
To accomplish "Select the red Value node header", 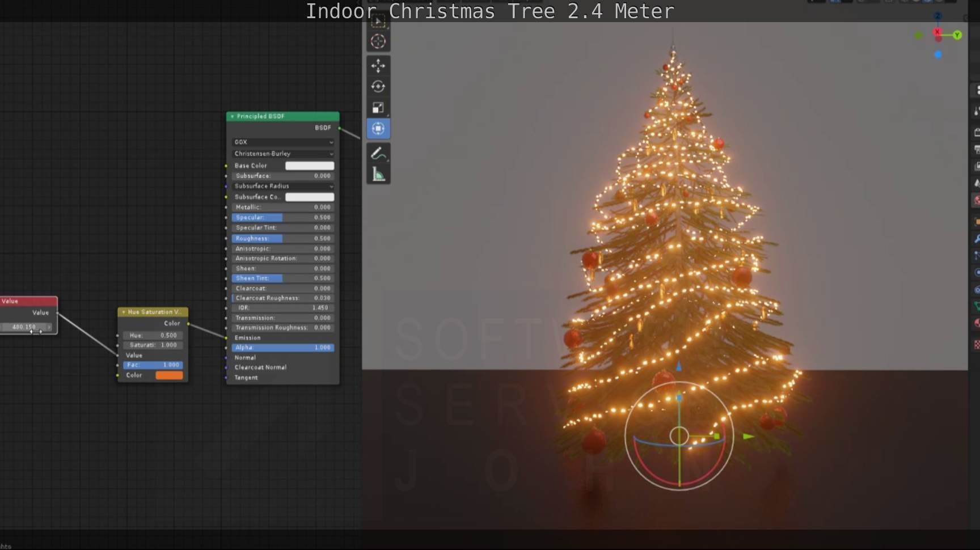I will (x=28, y=301).
